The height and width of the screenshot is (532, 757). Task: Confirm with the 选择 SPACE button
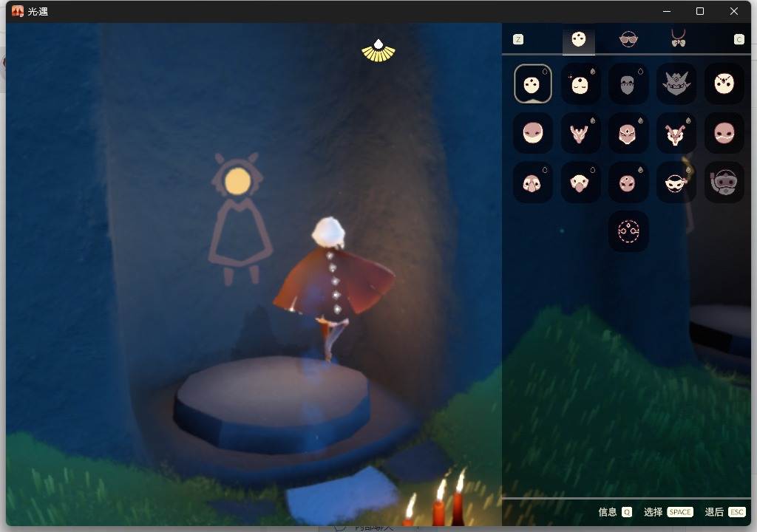[x=668, y=512]
